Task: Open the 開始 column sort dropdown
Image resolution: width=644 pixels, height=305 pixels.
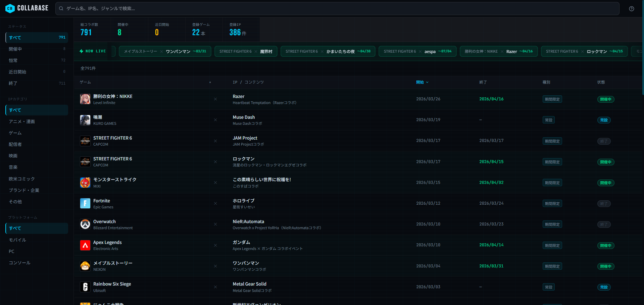Action: tap(422, 82)
